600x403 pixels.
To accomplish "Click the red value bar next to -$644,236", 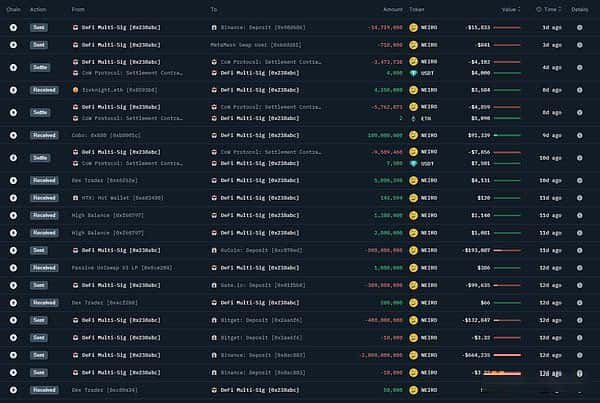I will pyautogui.click(x=506, y=353).
